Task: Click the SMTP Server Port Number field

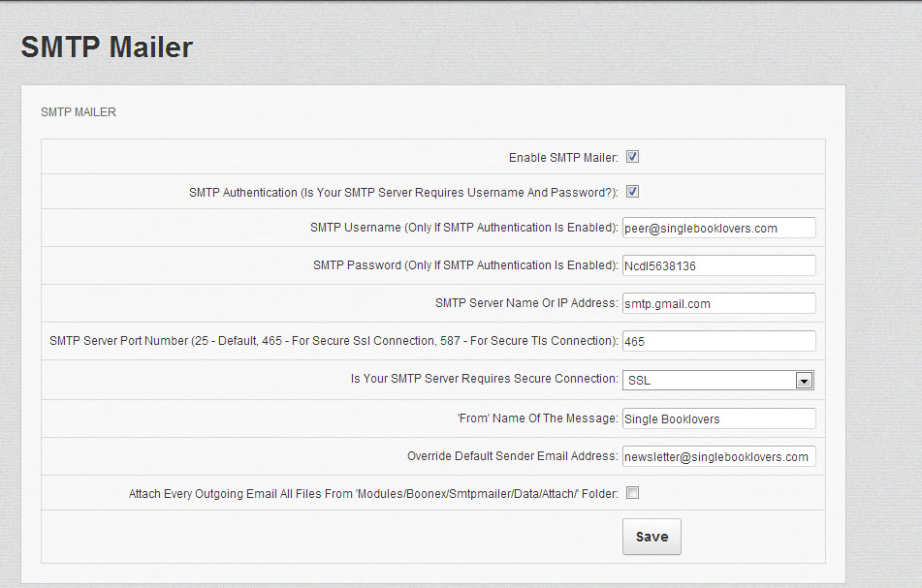Action: click(x=718, y=341)
